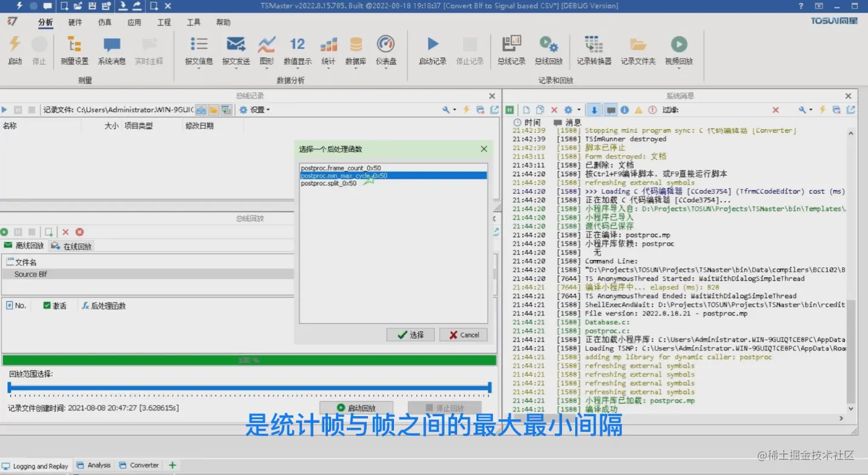Toggle the auto-scroll down-arrow button in 系统消息
The height and width of the screenshot is (475, 868).
tap(594, 110)
